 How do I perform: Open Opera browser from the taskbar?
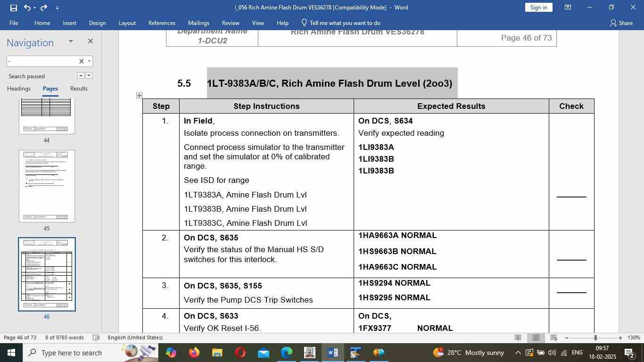click(240, 353)
